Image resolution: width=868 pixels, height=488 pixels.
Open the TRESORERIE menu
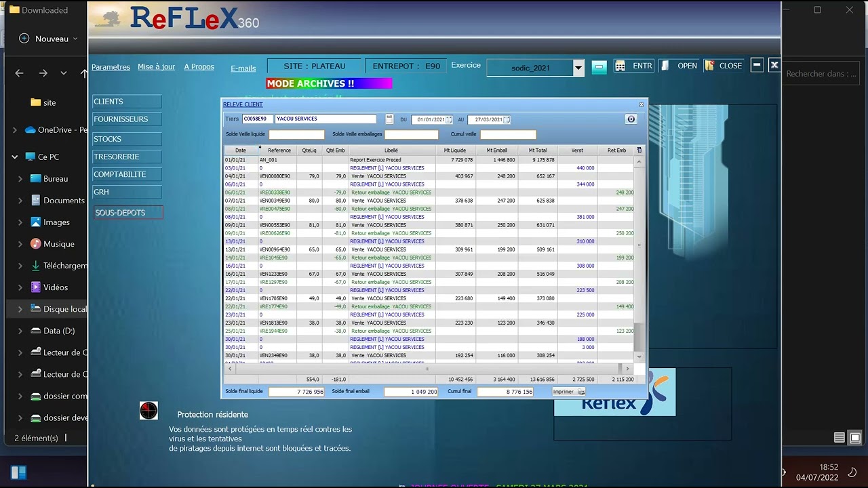(x=127, y=157)
